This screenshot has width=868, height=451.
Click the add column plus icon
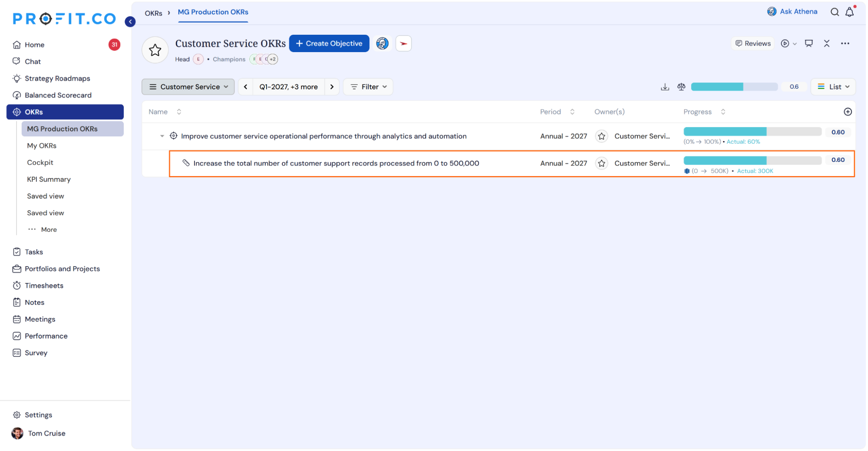click(x=847, y=112)
